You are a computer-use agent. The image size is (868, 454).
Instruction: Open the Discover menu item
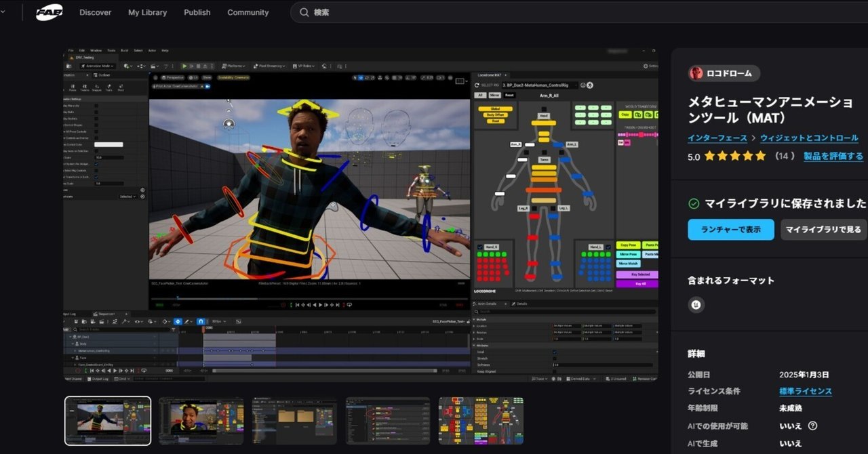(x=95, y=12)
